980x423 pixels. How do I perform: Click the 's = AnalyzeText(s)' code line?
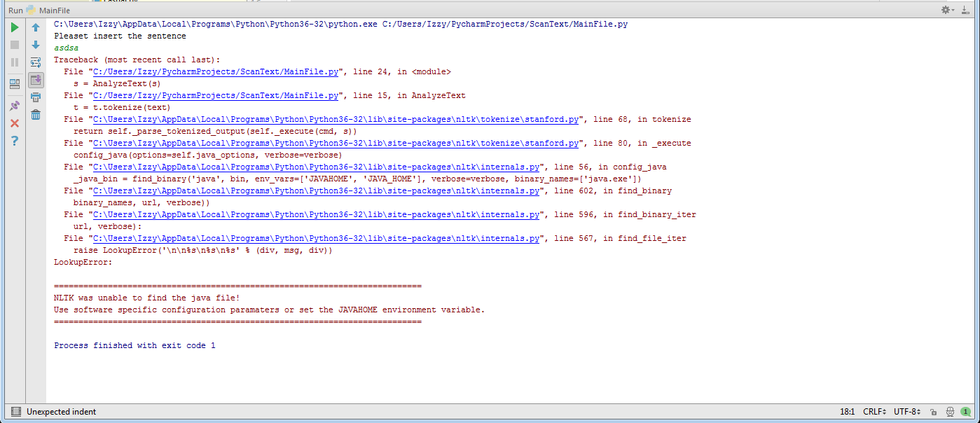click(x=117, y=83)
